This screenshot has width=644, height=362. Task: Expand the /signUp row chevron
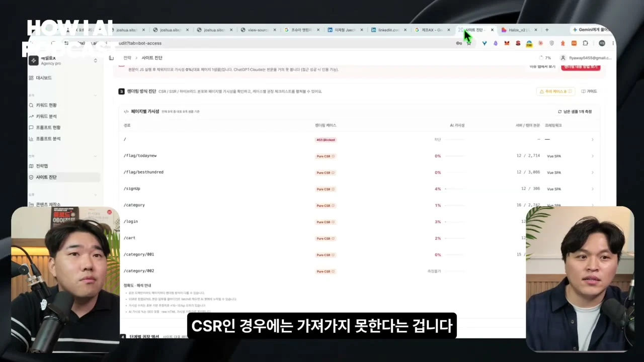pos(592,189)
